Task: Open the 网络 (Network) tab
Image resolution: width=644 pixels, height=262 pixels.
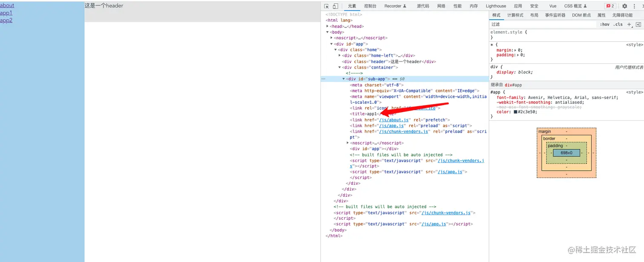Action: click(x=441, y=6)
